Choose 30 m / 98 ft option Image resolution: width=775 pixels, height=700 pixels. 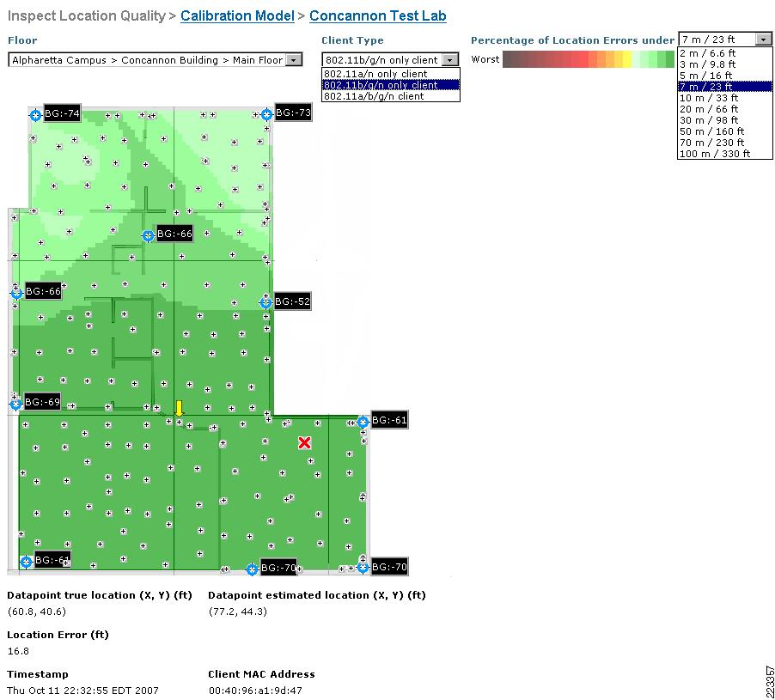pos(724,120)
